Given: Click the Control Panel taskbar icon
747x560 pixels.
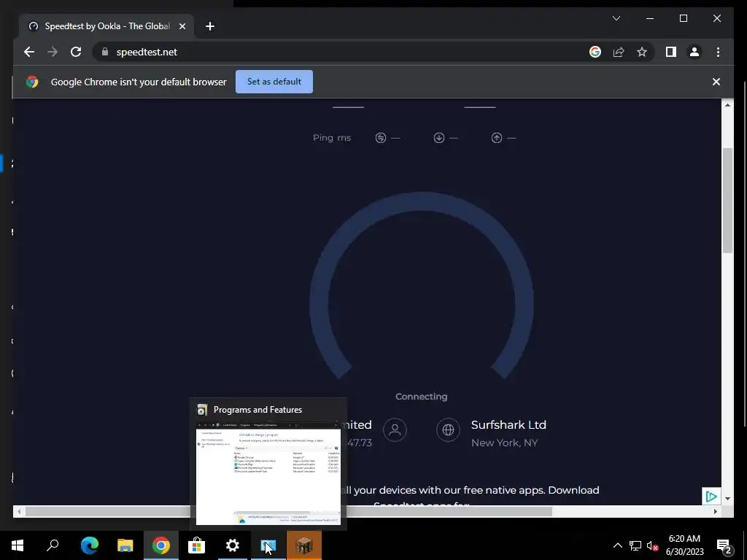Looking at the screenshot, I should (268, 545).
